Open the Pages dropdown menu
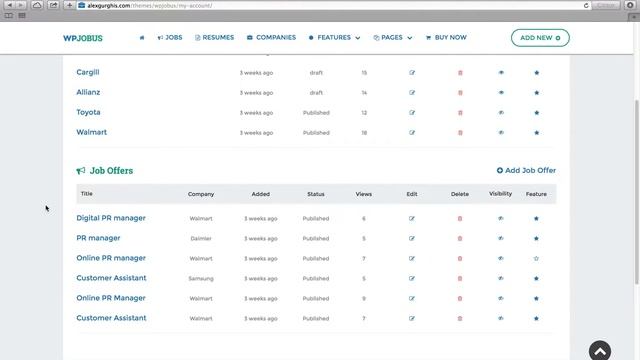The image size is (640, 360). pyautogui.click(x=393, y=38)
